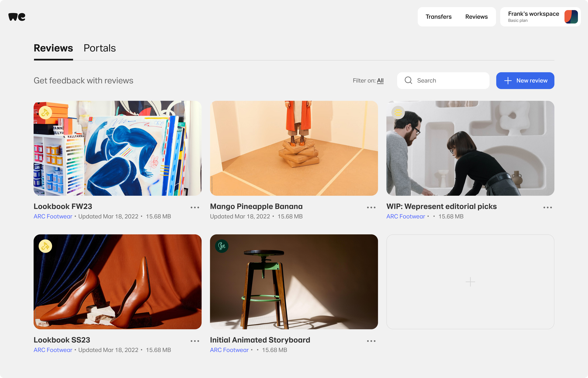588x378 pixels.
Task: Open ARC Footwear link under WIP: Wepresent editorial picks
Action: tap(405, 217)
